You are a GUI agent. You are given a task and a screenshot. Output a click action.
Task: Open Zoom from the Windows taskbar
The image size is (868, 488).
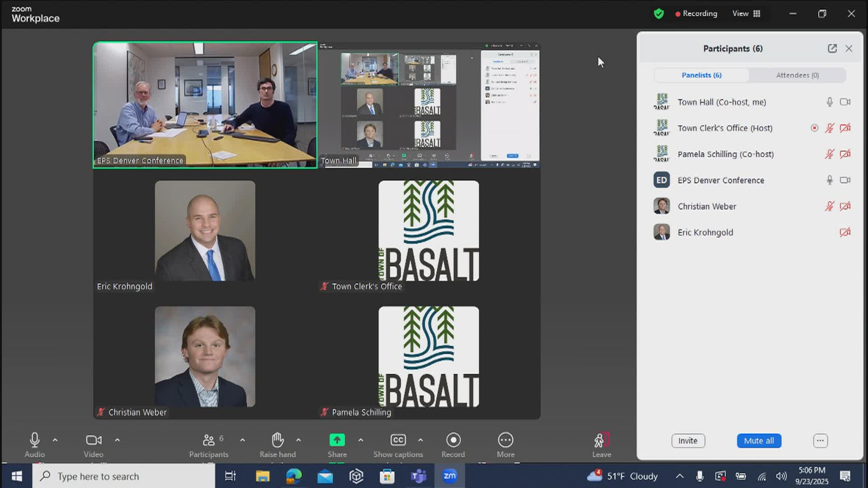[449, 476]
